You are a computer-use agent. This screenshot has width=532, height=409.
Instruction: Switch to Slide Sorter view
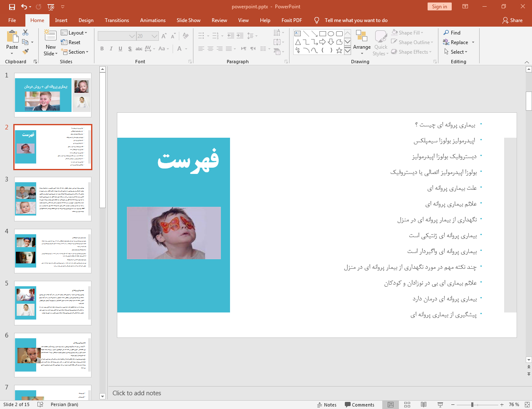(407, 404)
